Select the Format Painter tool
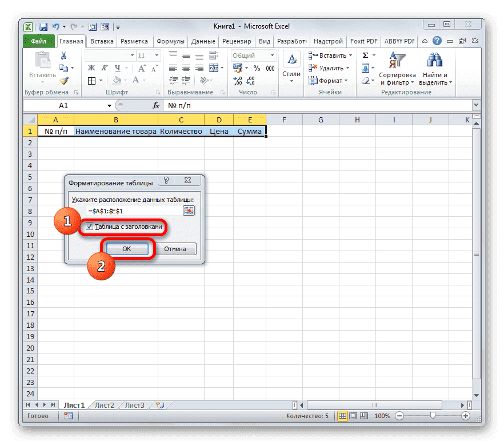Screen dimensions: 504x445 [64, 80]
